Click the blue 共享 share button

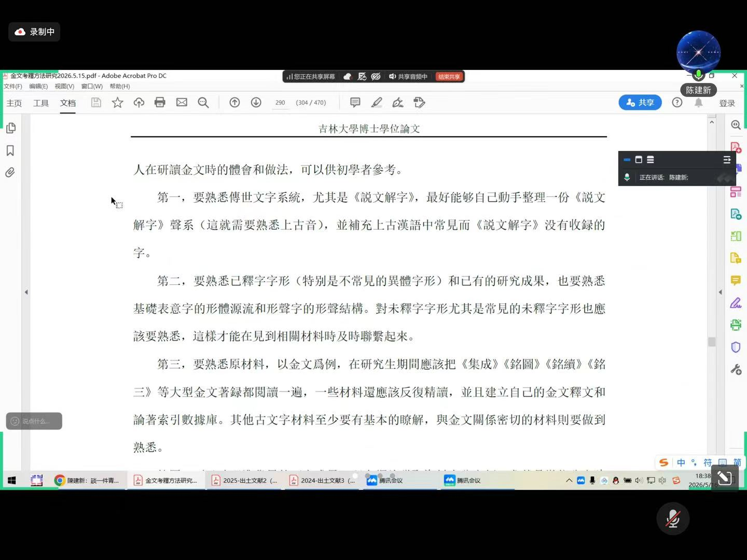click(640, 103)
